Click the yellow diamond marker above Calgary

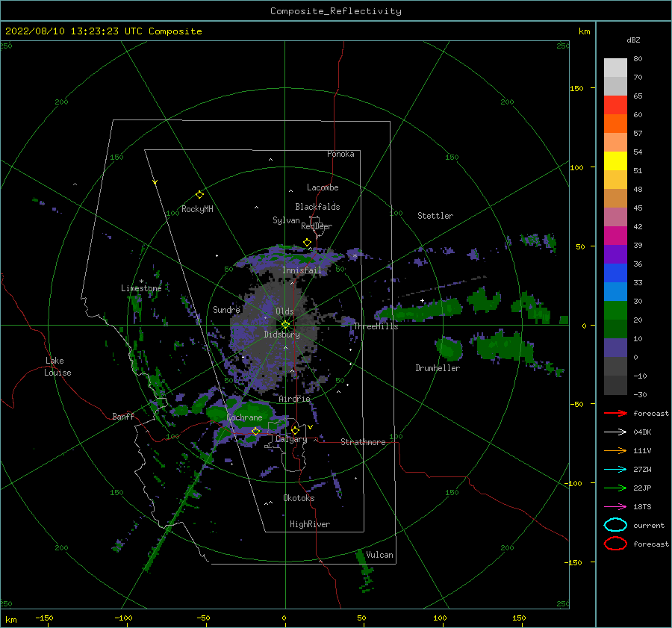pyautogui.click(x=295, y=430)
